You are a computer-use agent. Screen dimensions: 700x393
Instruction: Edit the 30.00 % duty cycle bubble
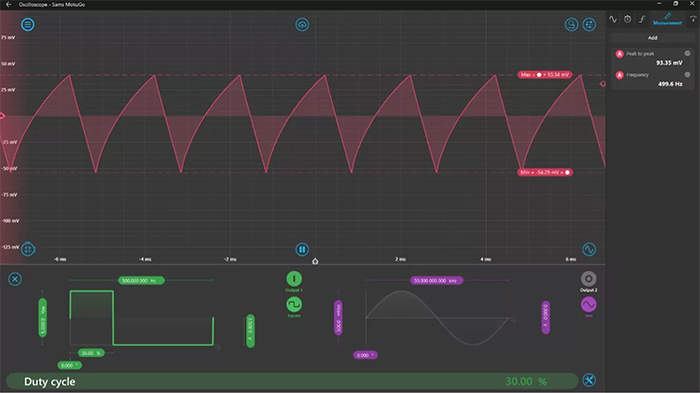(x=92, y=353)
